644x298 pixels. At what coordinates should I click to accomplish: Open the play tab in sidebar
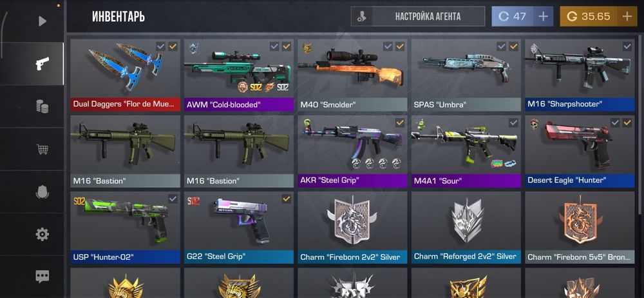tap(43, 21)
